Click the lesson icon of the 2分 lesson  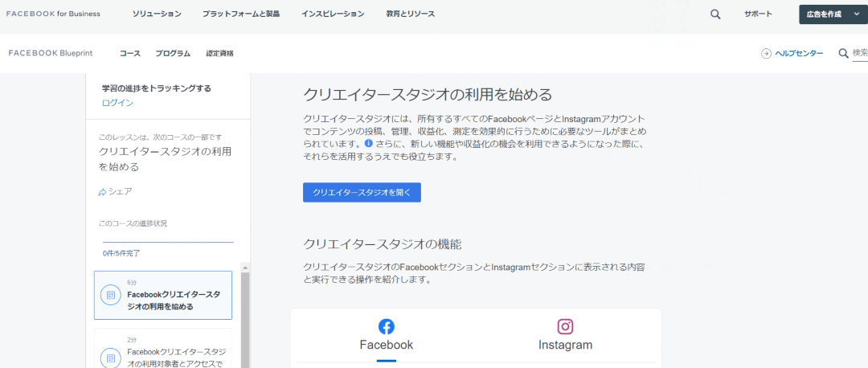click(x=111, y=358)
